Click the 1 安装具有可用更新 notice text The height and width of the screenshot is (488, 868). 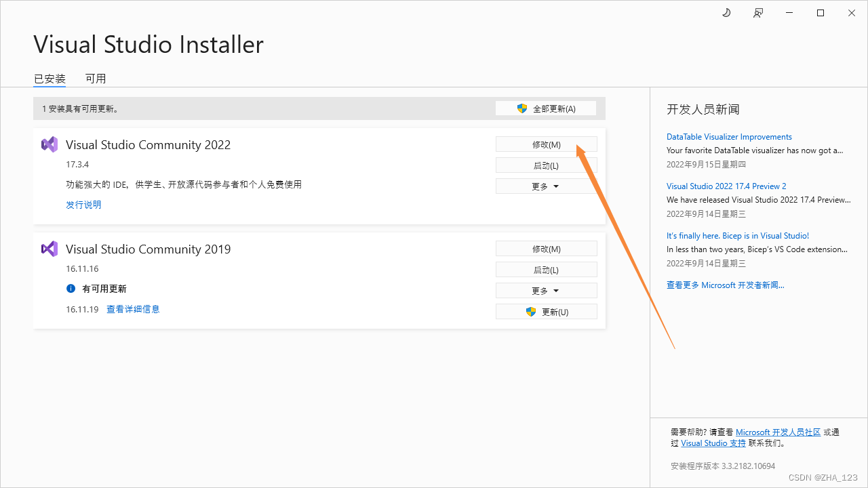80,108
